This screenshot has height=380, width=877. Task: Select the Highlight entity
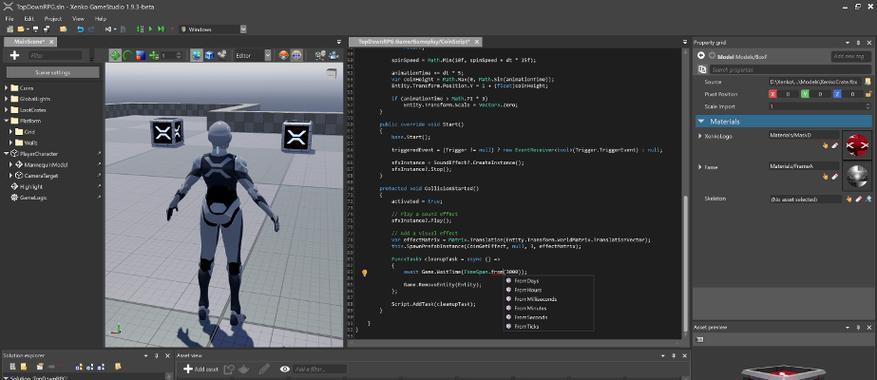[x=31, y=186]
